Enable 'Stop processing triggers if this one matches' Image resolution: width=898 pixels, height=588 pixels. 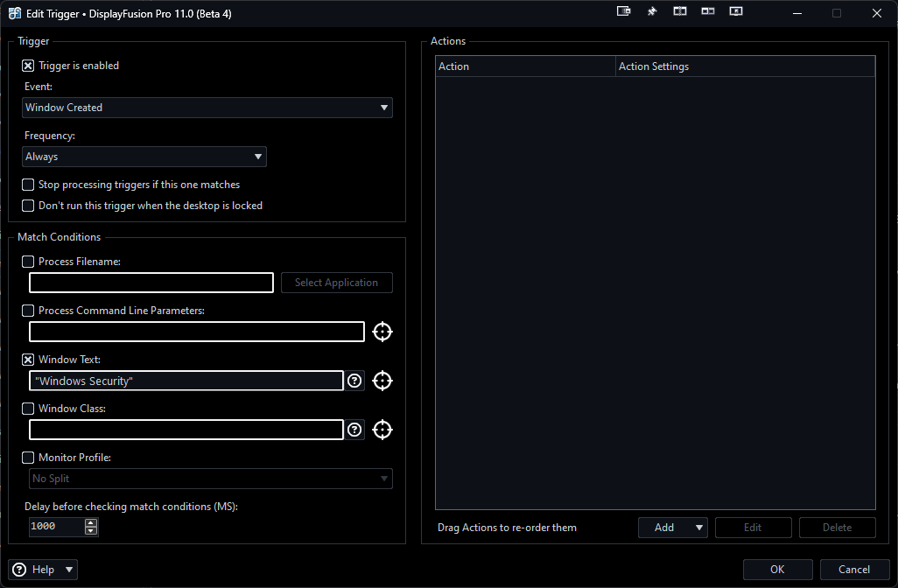coord(28,185)
